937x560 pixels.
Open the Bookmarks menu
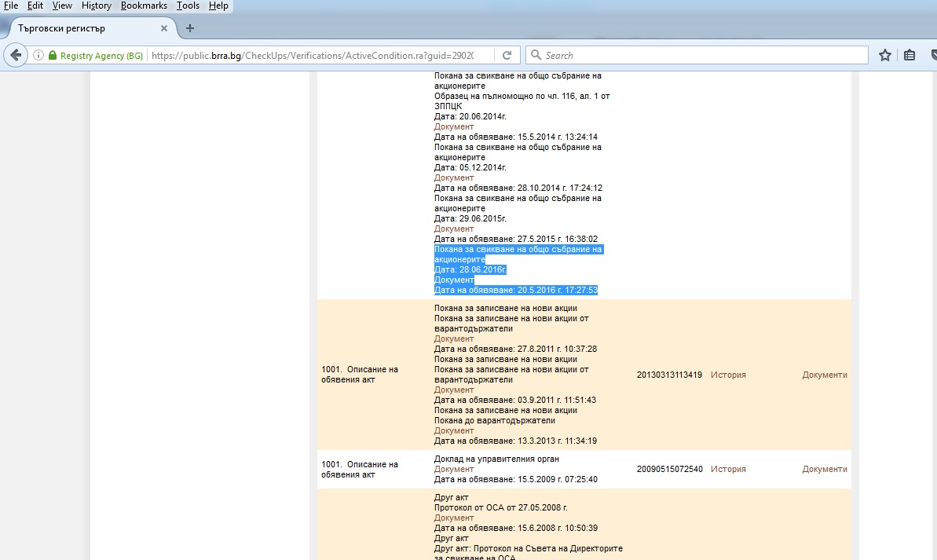pyautogui.click(x=144, y=5)
